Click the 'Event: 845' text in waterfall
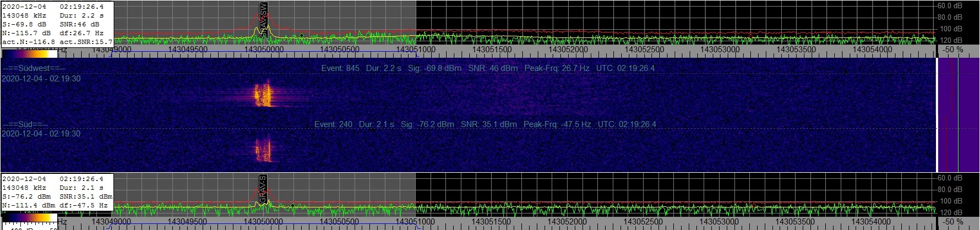980x230 pixels. (x=340, y=68)
